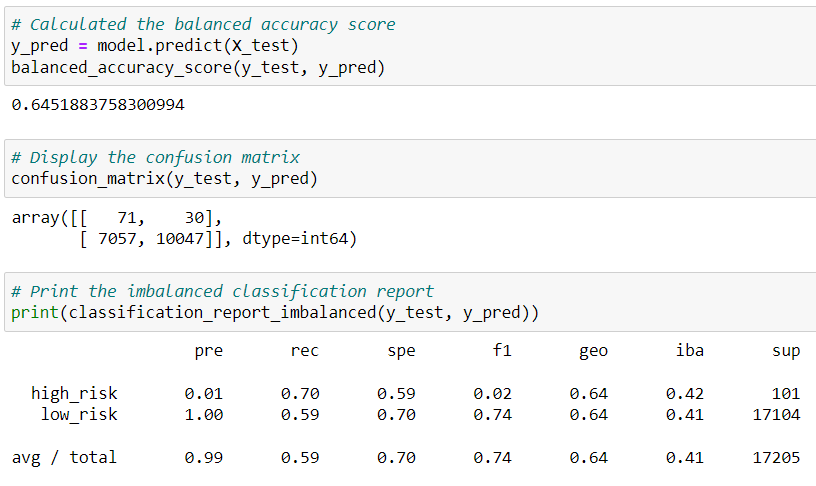Click the y_pred = model.predict(X_test) line

[x=155, y=46]
